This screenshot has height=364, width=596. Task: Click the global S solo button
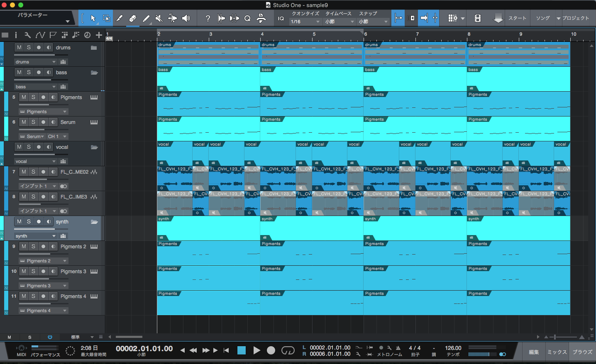coord(29,337)
